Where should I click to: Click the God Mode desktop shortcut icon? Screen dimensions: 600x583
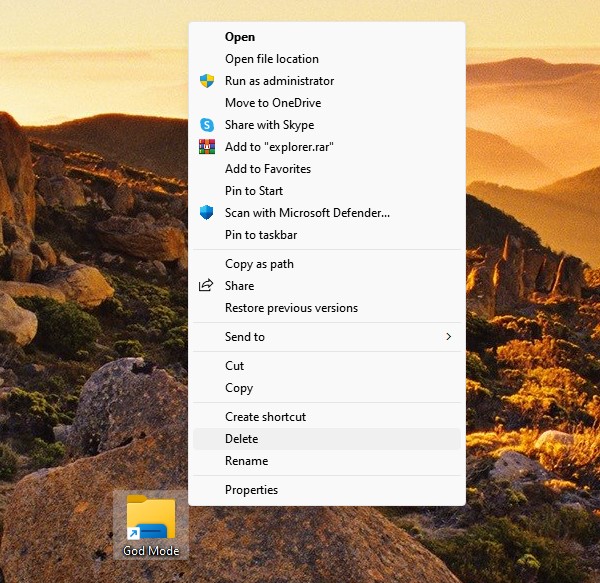(151, 517)
